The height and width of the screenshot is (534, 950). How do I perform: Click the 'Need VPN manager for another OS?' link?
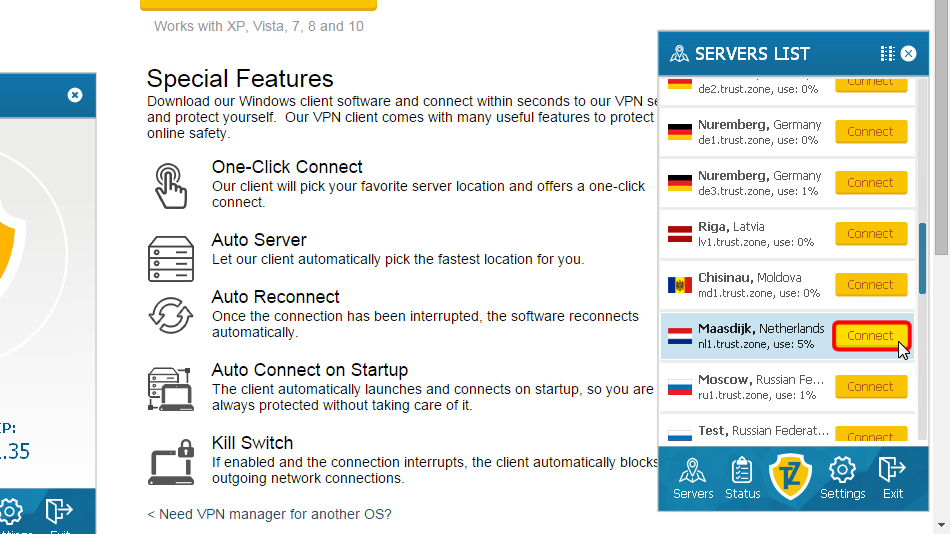pyautogui.click(x=269, y=514)
